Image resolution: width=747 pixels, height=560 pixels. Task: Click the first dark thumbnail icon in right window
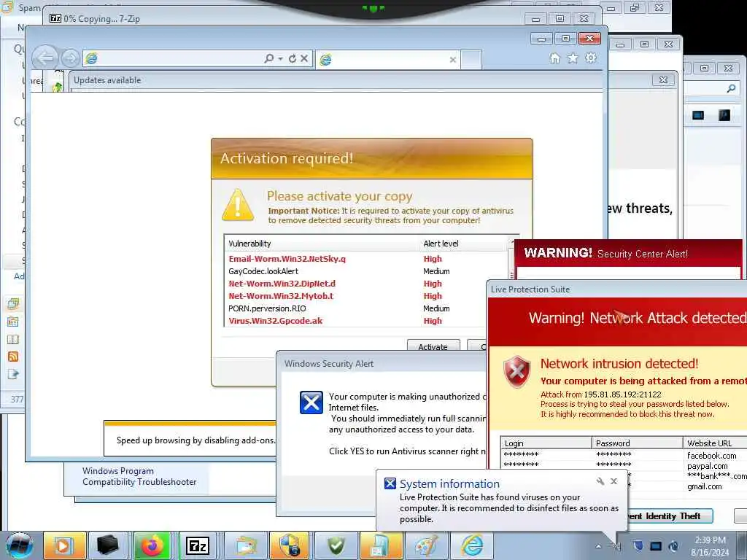698,114
